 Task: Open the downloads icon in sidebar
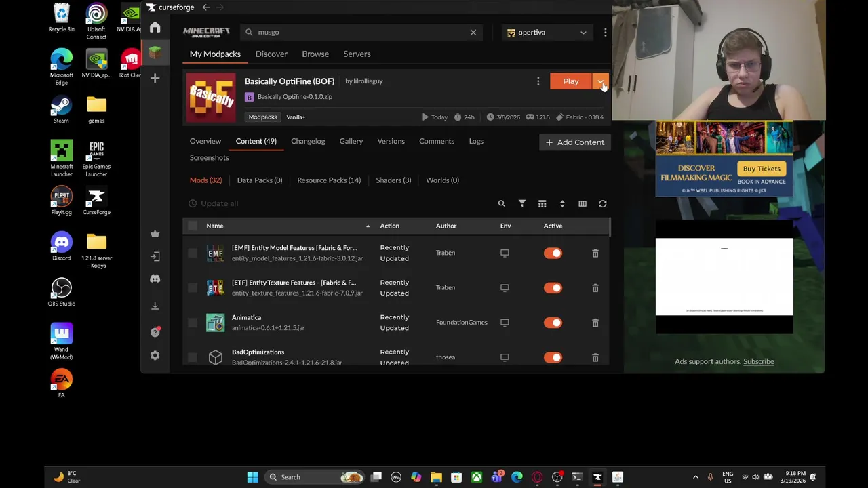click(155, 306)
